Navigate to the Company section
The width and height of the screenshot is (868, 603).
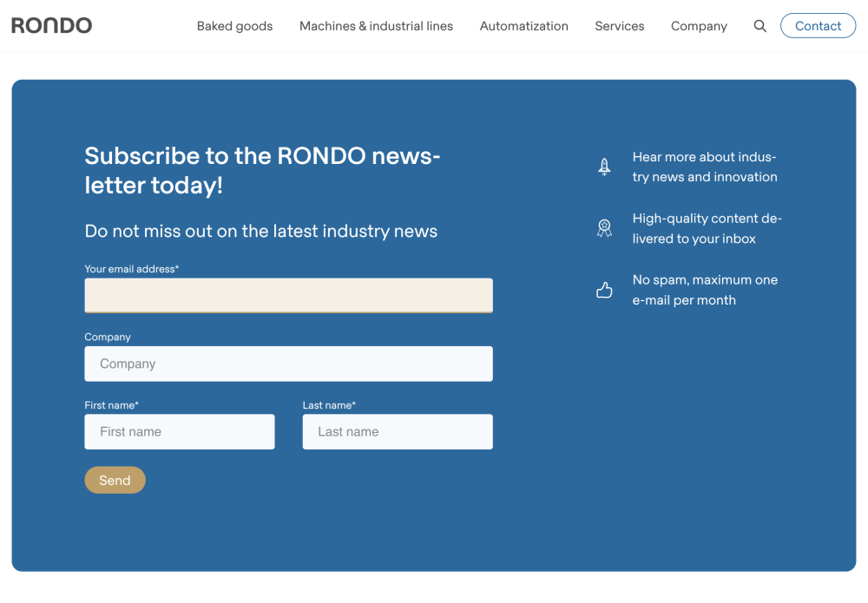(x=699, y=26)
